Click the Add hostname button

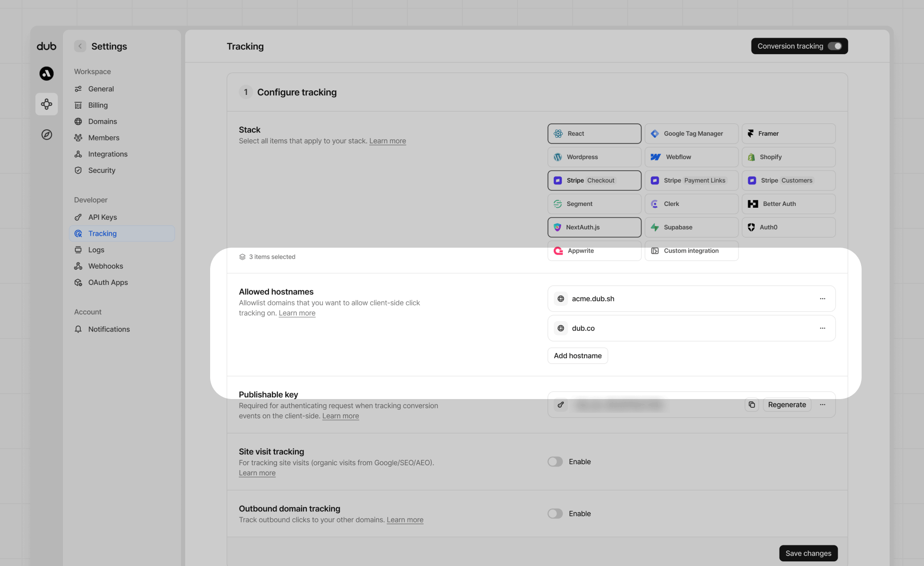[x=578, y=356]
